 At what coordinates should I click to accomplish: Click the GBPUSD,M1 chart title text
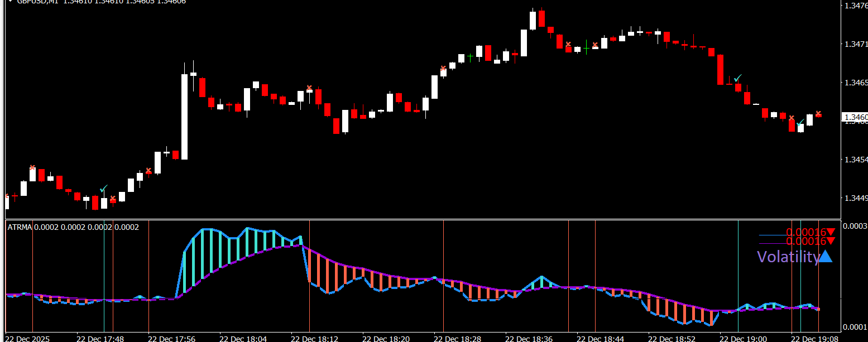pos(37,2)
